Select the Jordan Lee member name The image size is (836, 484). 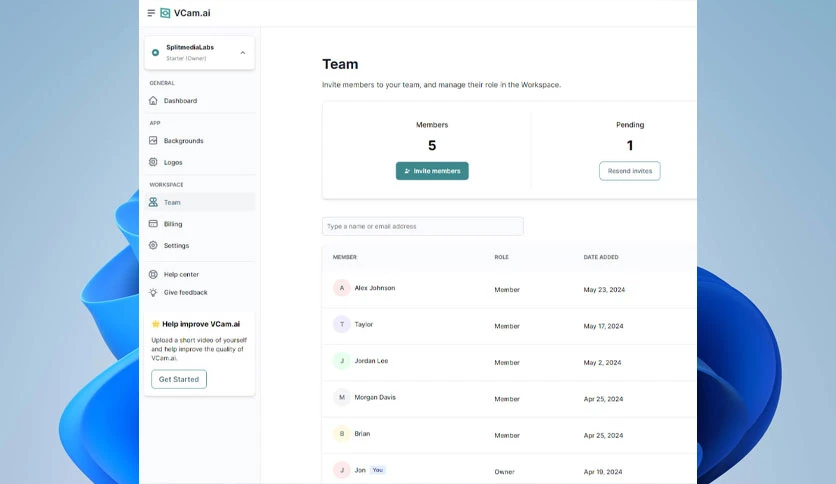(x=371, y=361)
